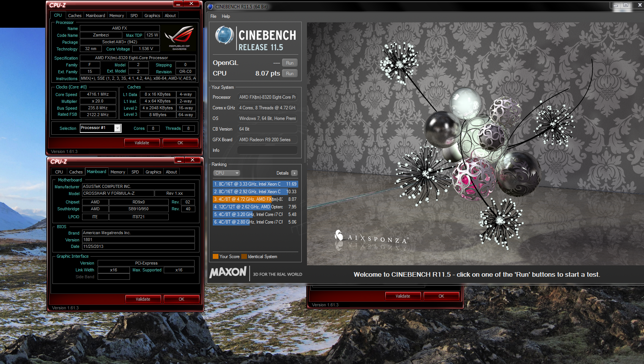Switch to Graphics tab in top CPU-Z window
This screenshot has height=364, width=644.
click(152, 16)
